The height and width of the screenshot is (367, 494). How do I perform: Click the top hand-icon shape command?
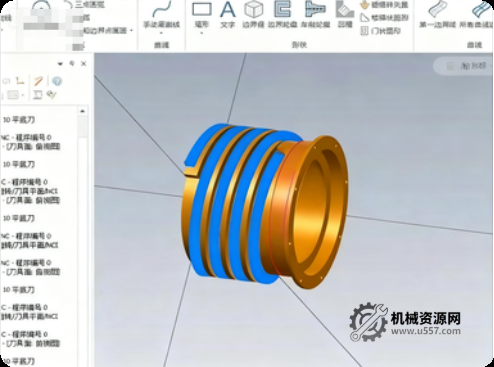384,5
